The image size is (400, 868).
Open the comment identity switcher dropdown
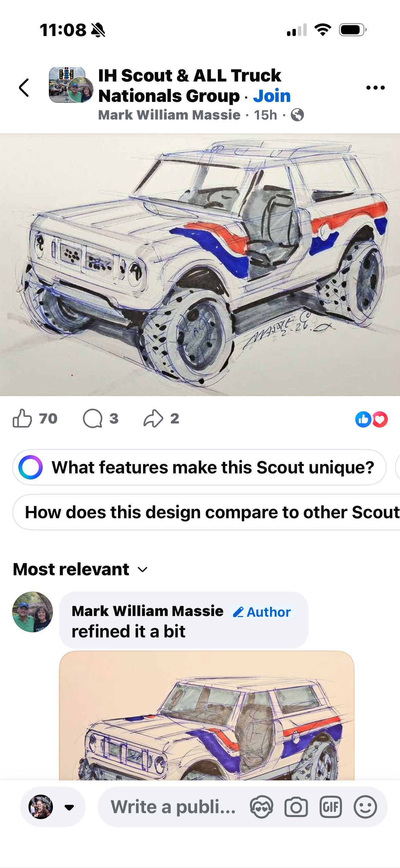point(53,807)
